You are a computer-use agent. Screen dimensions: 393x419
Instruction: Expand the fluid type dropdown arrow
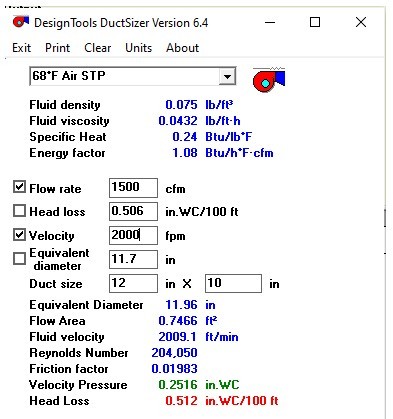227,76
